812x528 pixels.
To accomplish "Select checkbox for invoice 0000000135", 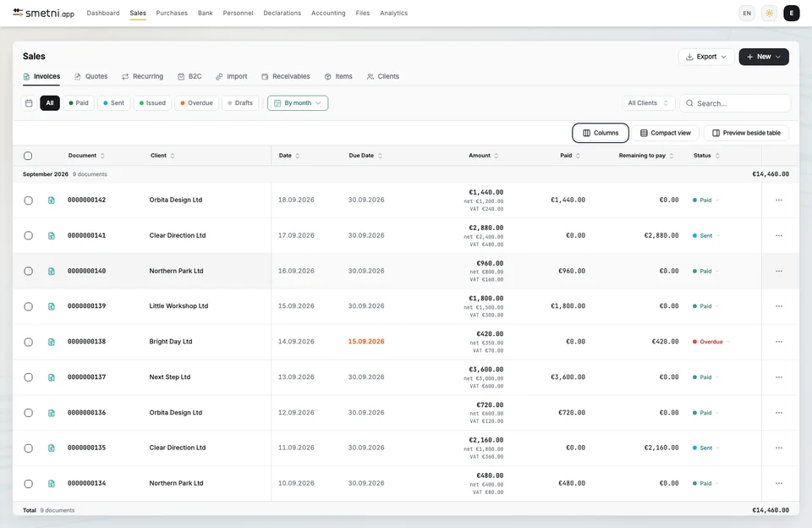I will (x=29, y=448).
